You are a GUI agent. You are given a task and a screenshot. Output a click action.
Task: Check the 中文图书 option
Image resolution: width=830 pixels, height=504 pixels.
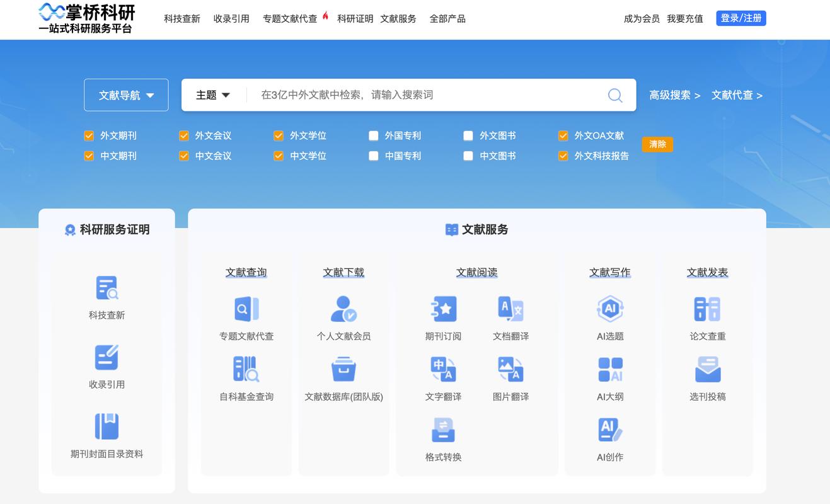point(468,156)
